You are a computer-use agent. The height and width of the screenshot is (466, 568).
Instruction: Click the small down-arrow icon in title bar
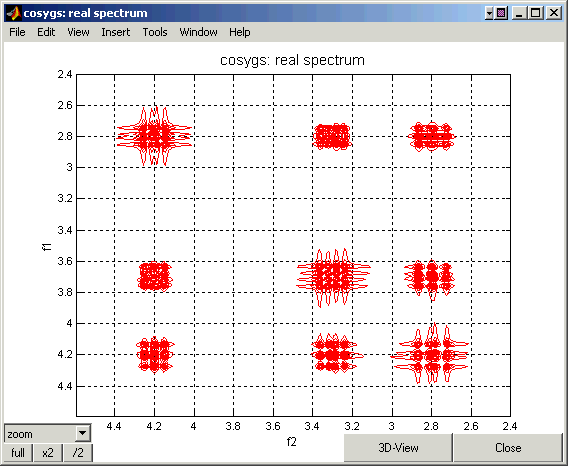coord(489,14)
